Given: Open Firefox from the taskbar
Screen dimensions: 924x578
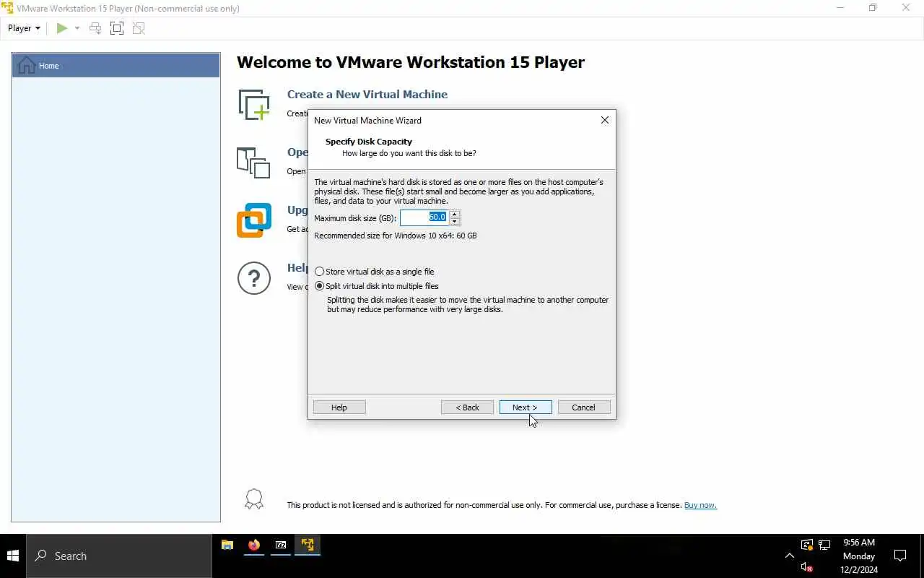Looking at the screenshot, I should tap(254, 545).
